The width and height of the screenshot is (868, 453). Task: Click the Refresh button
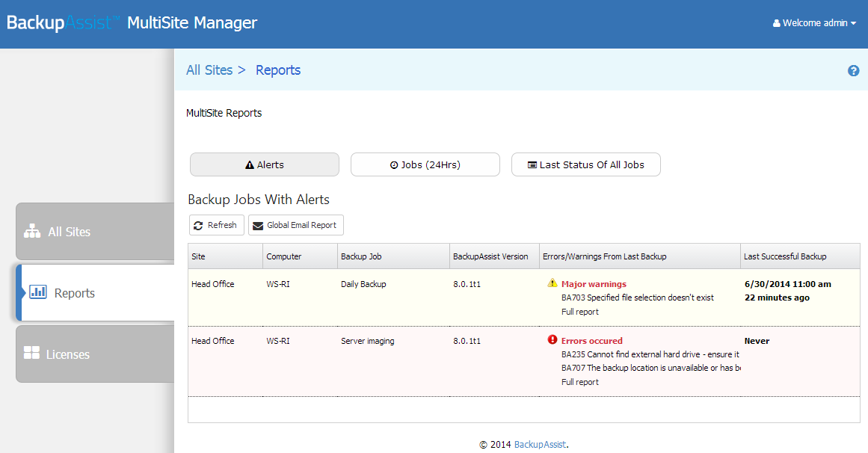pos(217,225)
